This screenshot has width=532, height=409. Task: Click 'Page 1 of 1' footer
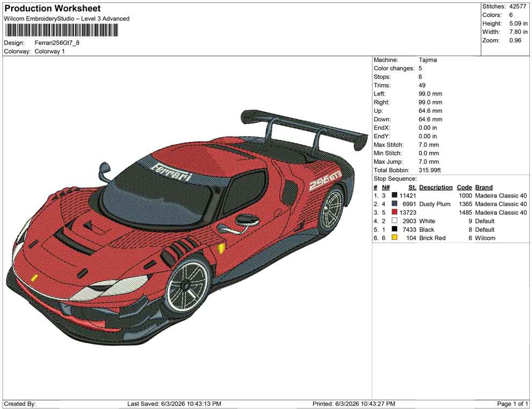512,404
